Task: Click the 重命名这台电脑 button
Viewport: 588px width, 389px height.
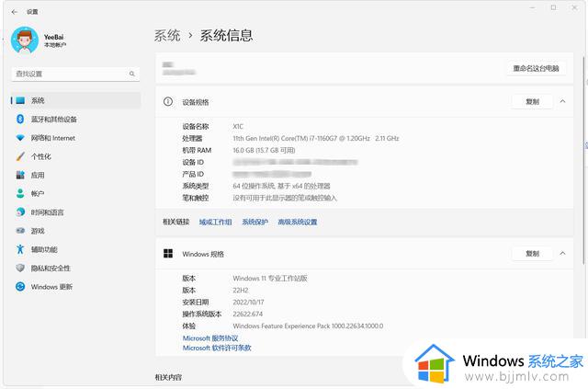Action: point(536,68)
